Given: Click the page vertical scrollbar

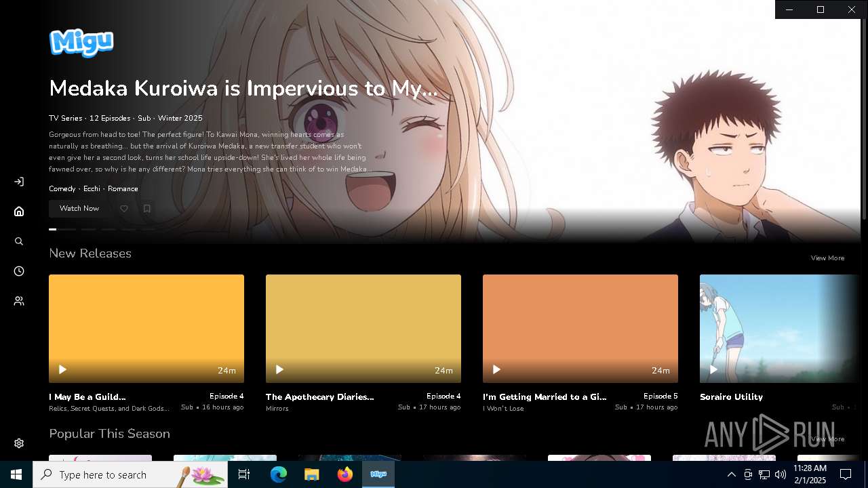Looking at the screenshot, I should (864, 119).
